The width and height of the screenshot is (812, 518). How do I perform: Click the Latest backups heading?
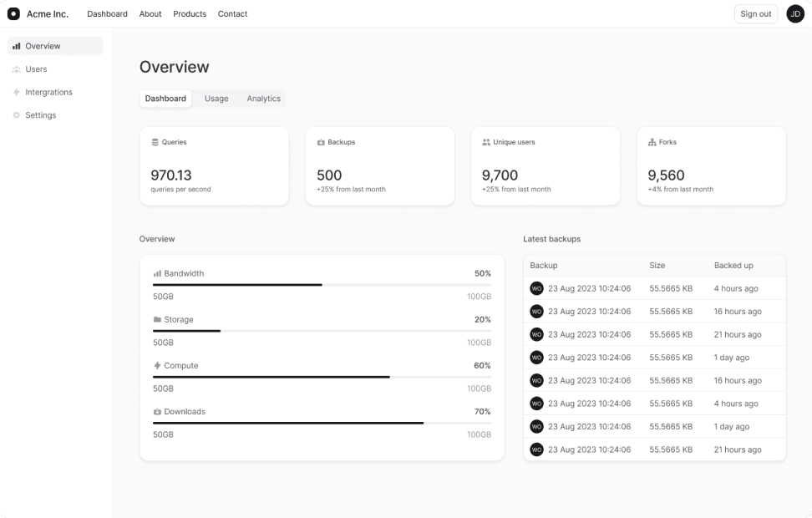click(x=551, y=239)
